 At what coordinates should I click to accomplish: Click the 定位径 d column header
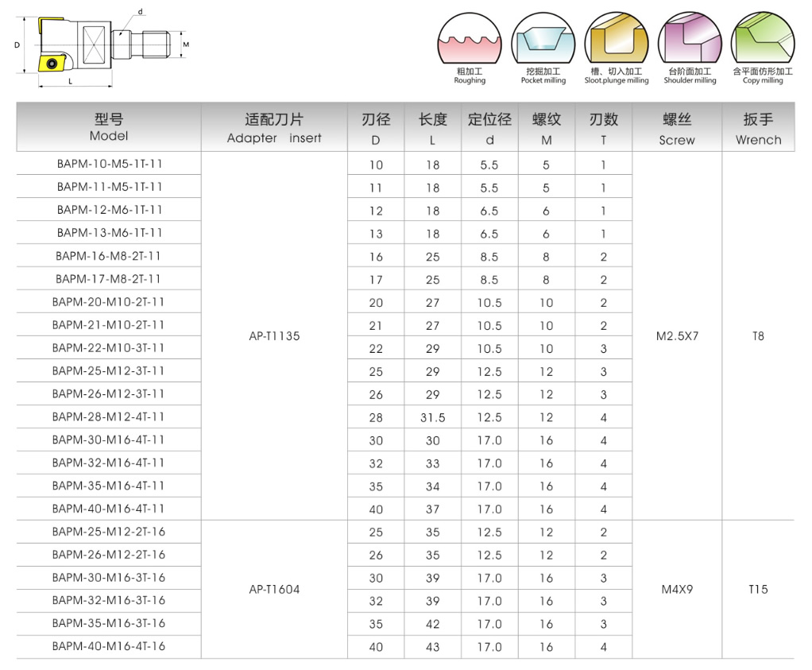tap(490, 127)
